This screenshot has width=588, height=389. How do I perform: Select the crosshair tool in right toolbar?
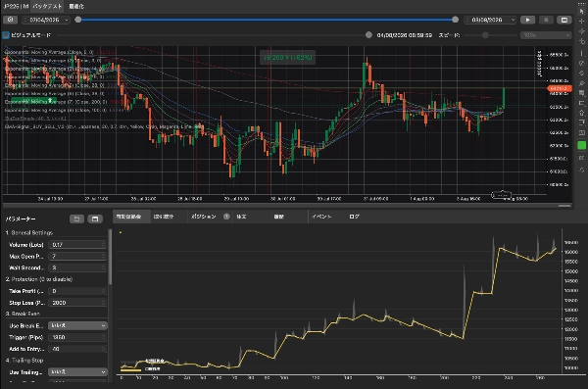point(581,21)
